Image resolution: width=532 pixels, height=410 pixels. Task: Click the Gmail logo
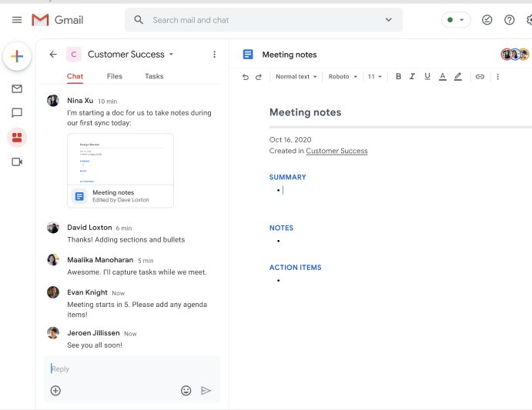tap(57, 20)
